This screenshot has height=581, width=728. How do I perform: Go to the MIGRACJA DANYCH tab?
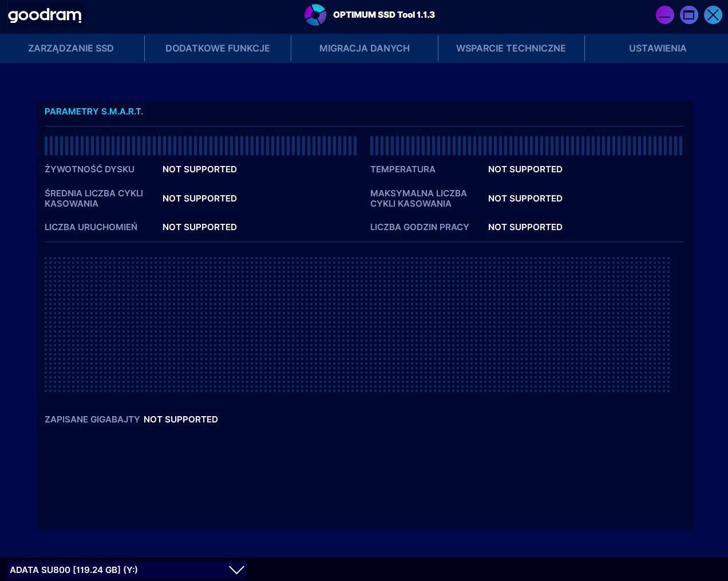(x=364, y=48)
